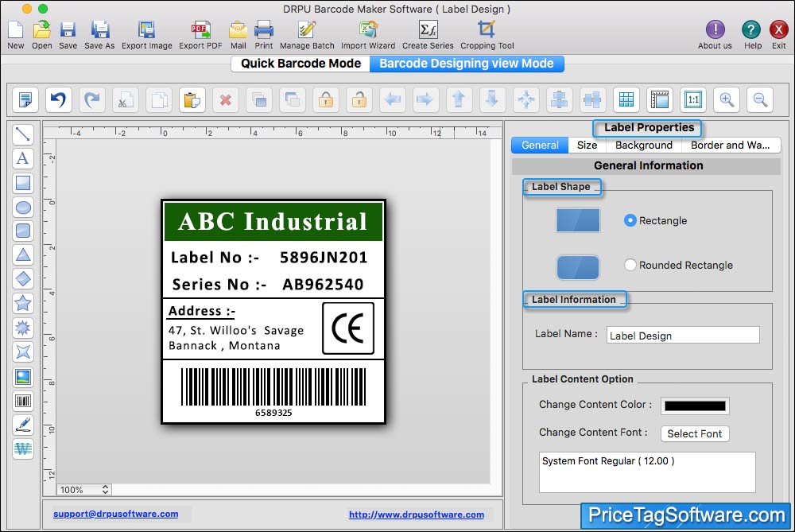This screenshot has height=532, width=795.
Task: Open http://www.drpusoftware.com link
Action: [x=417, y=515]
